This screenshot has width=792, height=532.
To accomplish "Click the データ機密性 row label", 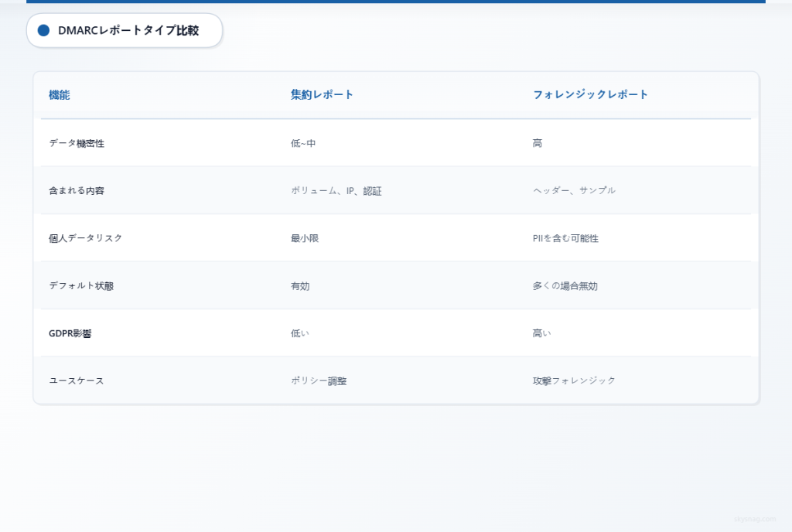I will point(77,143).
